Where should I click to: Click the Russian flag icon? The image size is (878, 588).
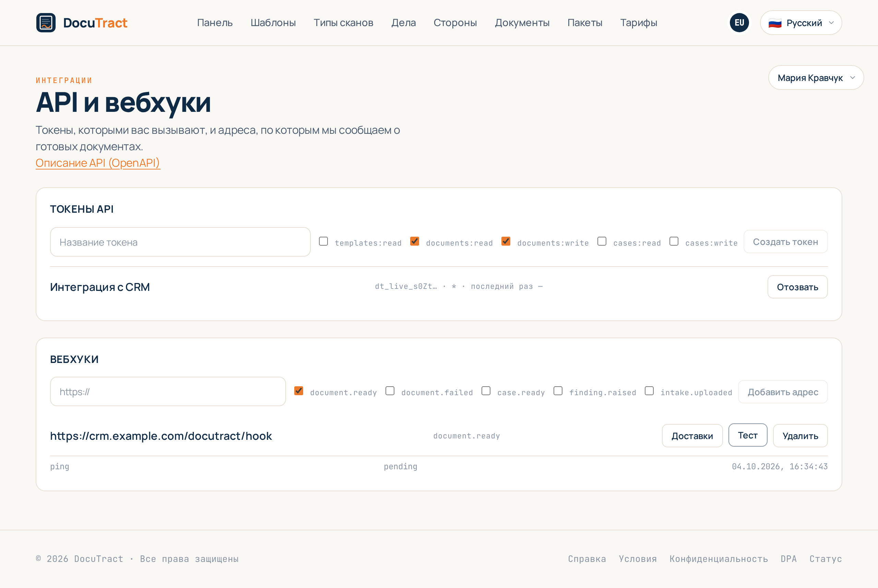point(774,23)
